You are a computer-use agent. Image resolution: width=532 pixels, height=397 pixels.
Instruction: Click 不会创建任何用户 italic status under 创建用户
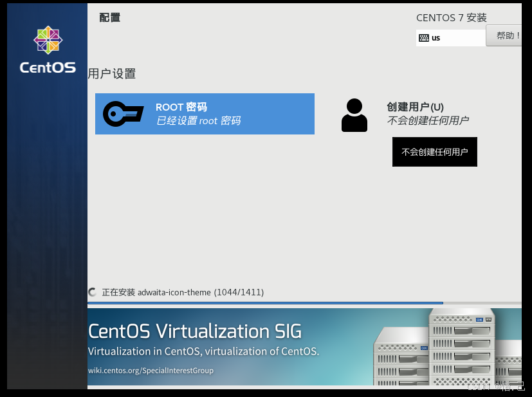click(428, 120)
